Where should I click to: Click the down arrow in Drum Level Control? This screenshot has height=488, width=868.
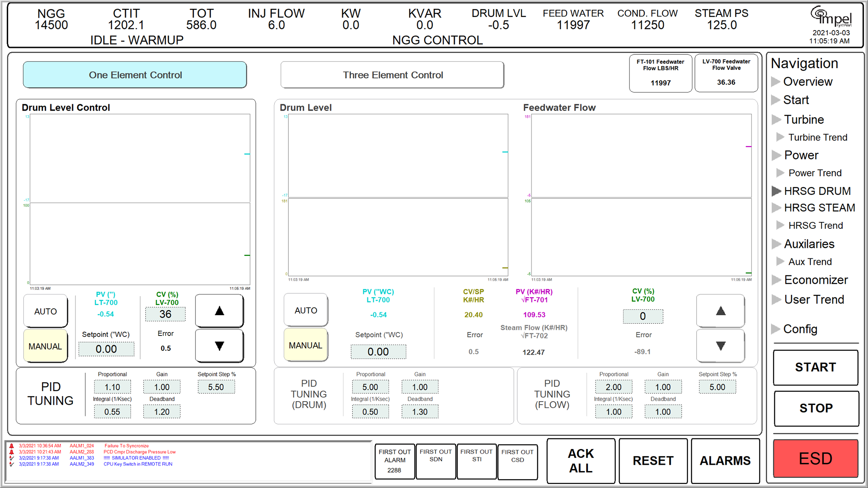click(x=219, y=346)
